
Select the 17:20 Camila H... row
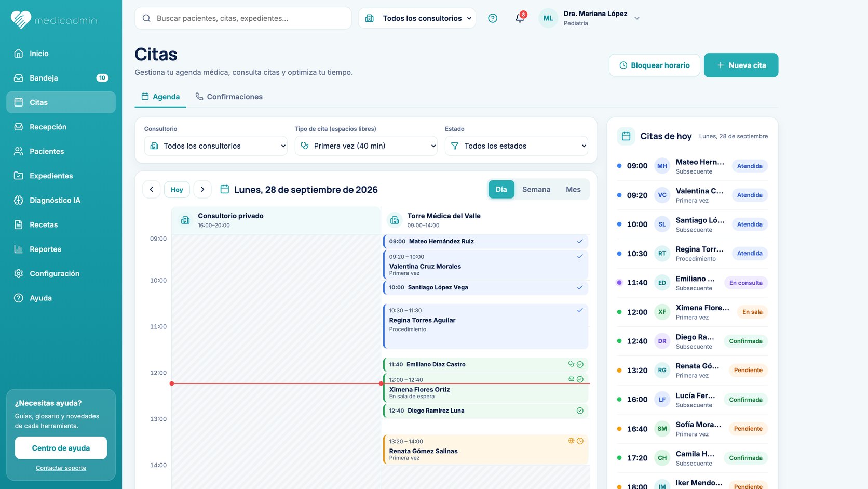(x=692, y=458)
